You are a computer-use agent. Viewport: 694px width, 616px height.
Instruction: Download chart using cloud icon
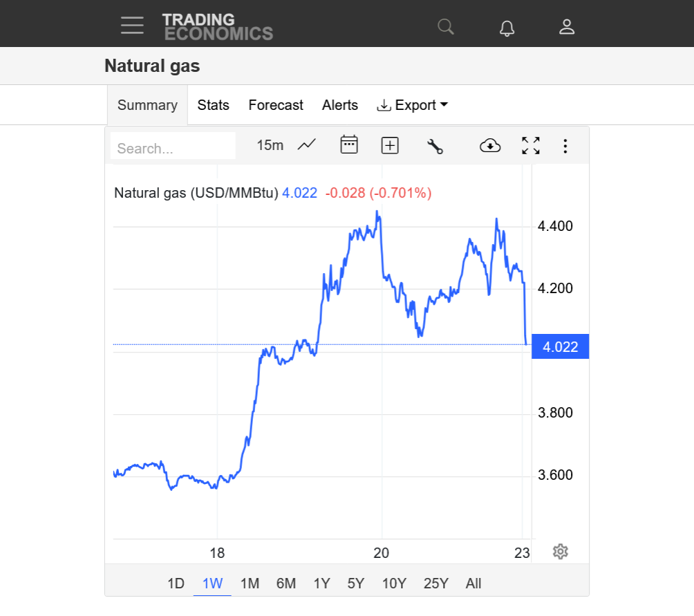(x=490, y=145)
